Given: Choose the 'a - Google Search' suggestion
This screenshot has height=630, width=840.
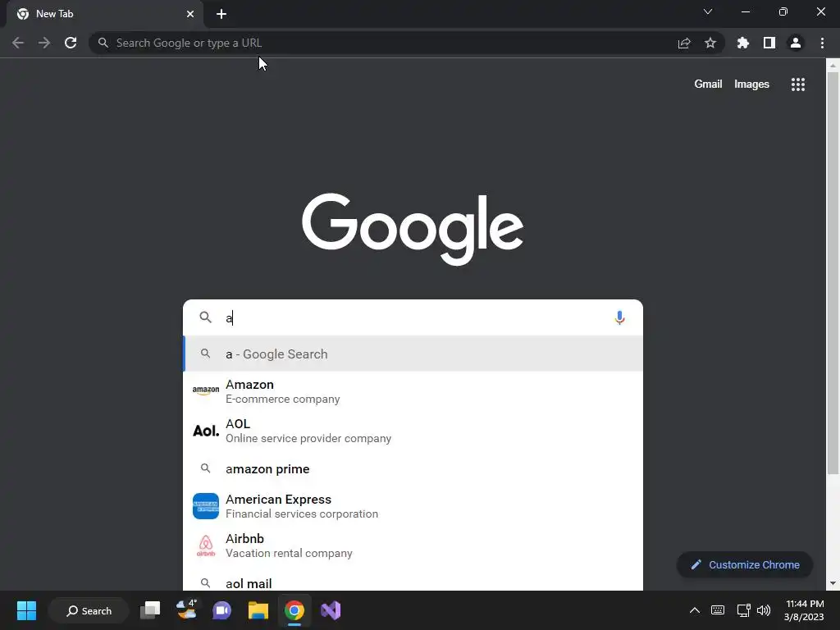Looking at the screenshot, I should pyautogui.click(x=413, y=354).
